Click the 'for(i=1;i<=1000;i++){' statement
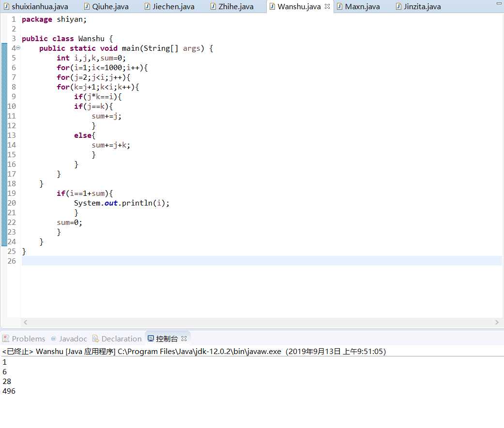This screenshot has height=428, width=504. pyautogui.click(x=102, y=67)
